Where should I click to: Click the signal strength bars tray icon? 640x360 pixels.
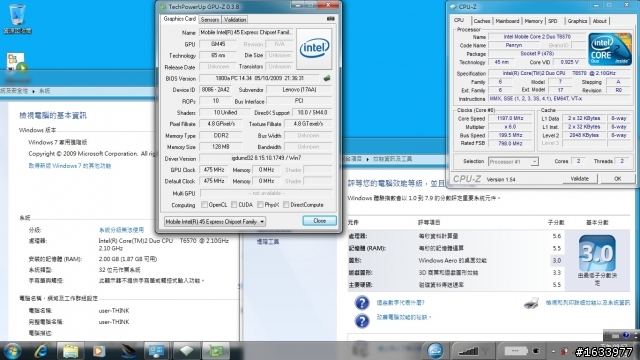(468, 351)
